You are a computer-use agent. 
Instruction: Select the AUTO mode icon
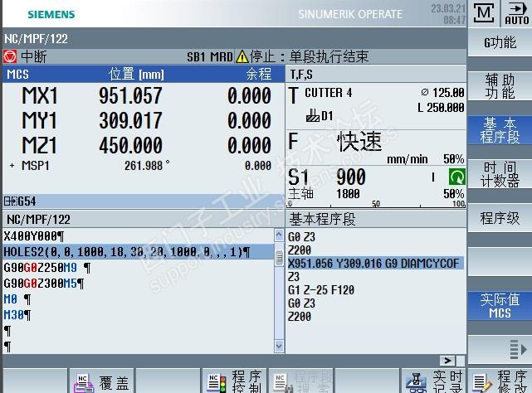pos(516,13)
